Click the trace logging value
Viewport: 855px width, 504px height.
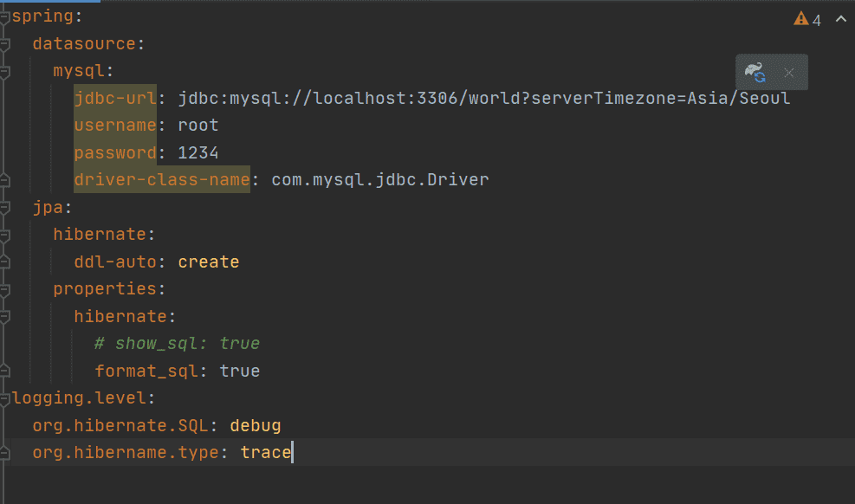tap(266, 452)
